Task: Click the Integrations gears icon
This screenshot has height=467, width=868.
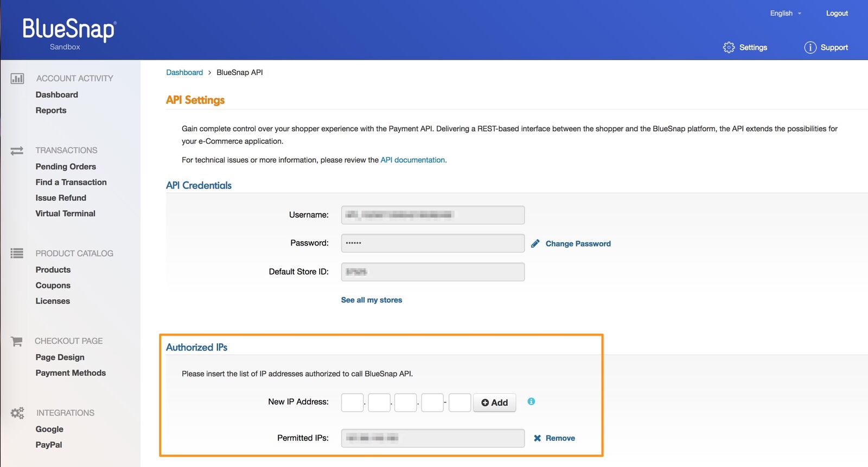Action: point(17,413)
